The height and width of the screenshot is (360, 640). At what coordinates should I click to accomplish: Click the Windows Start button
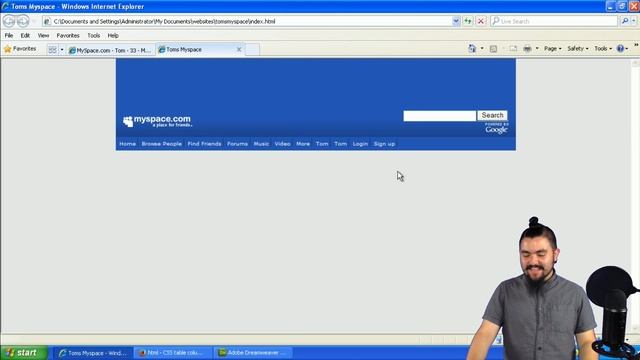point(24,353)
